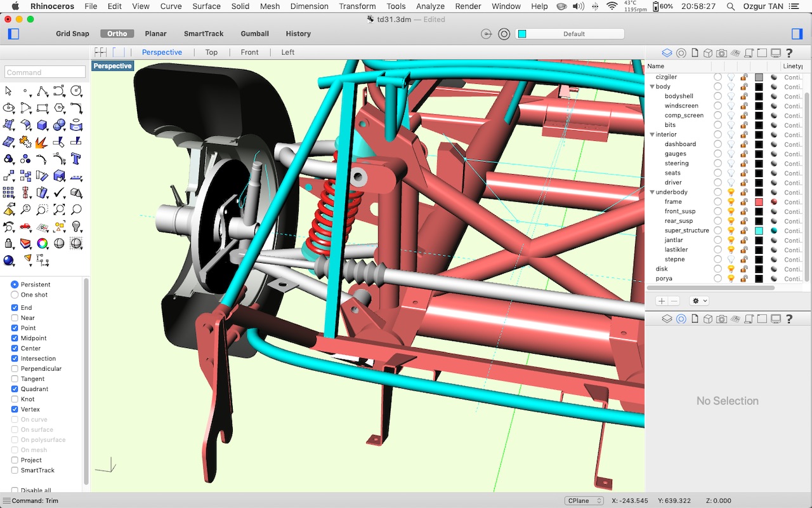Turn off the frame layer light bulb

point(731,202)
